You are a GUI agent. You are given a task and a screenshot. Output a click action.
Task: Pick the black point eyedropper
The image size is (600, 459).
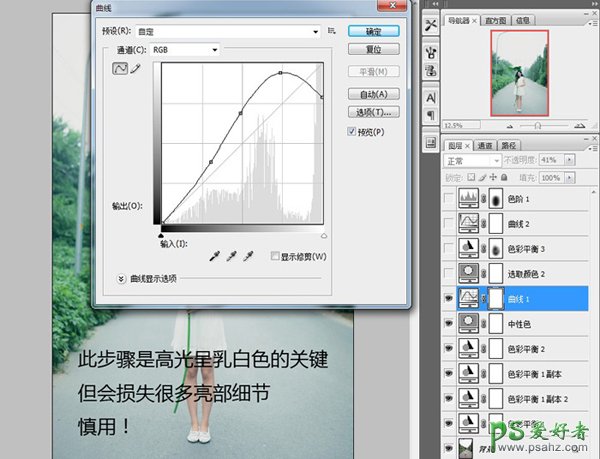tap(214, 256)
